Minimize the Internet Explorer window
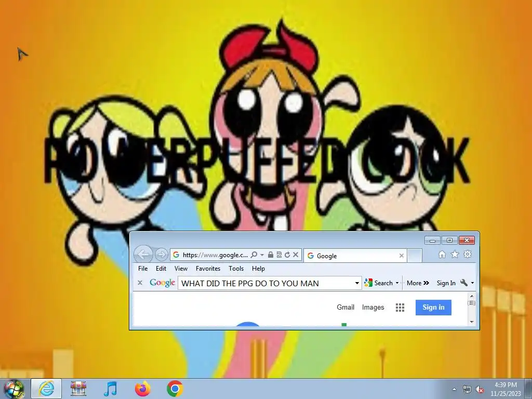532x399 pixels. point(432,240)
